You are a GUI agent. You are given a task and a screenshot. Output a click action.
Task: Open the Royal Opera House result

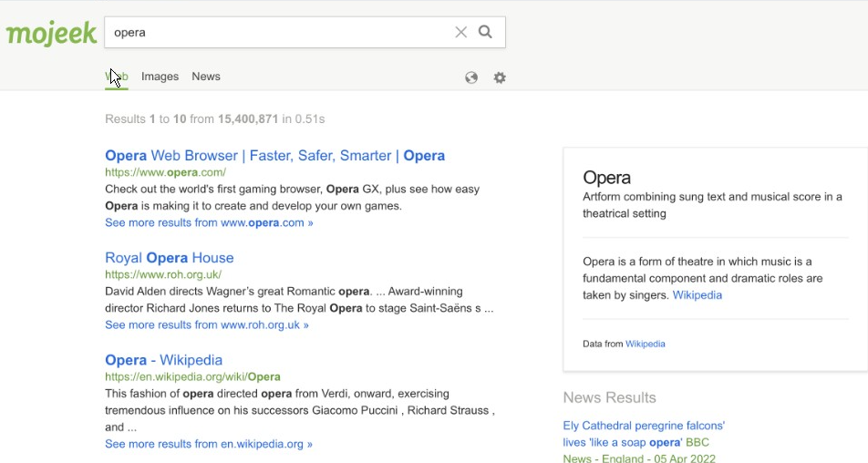[170, 258]
